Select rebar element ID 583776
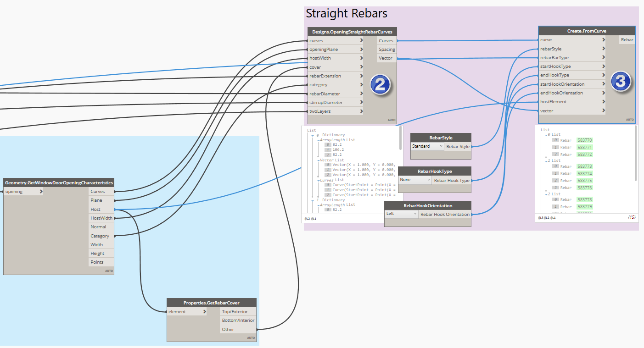Screen dimensions: 644x348 tap(585, 188)
